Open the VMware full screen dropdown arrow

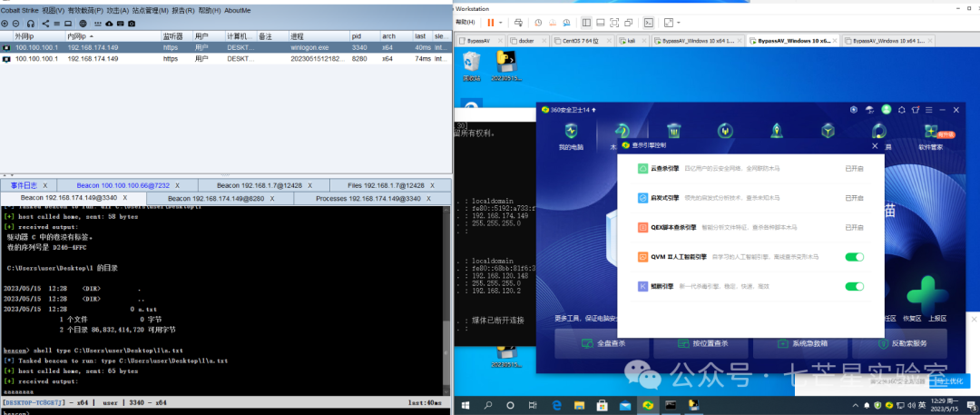pos(679,23)
